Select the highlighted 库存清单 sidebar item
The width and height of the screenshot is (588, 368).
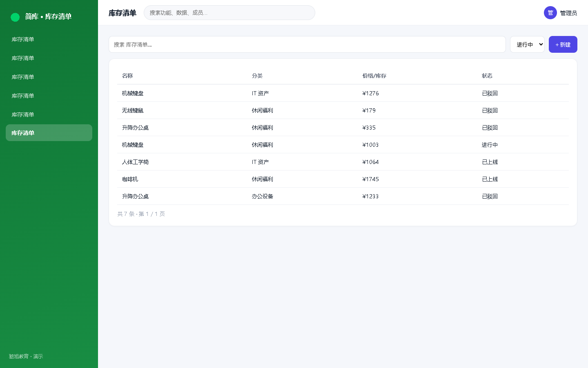click(49, 133)
